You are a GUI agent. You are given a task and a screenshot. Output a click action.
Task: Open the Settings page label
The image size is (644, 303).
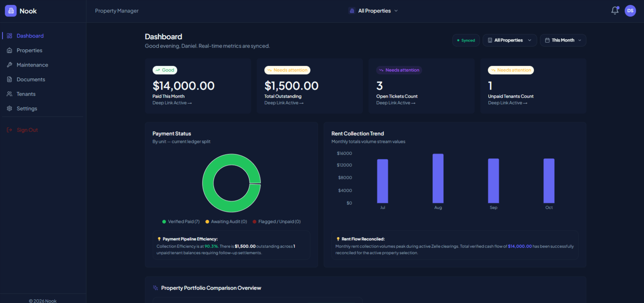pyautogui.click(x=27, y=108)
